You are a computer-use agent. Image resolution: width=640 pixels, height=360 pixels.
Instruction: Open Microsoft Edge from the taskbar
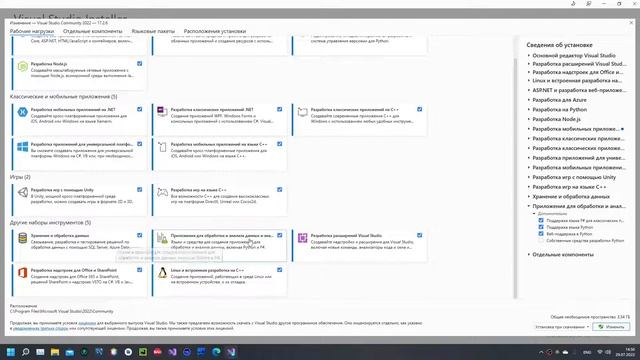[x=216, y=352]
